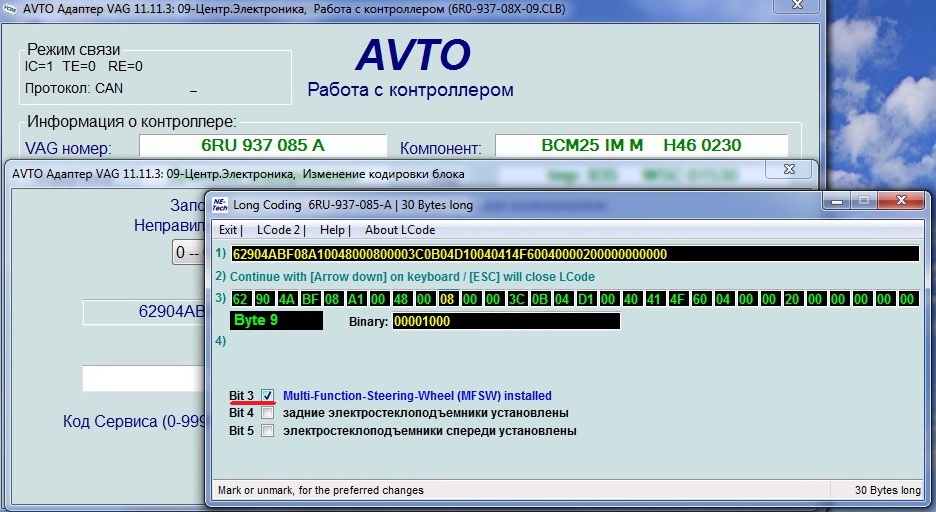Maximize the Long Coding window
The height and width of the screenshot is (512, 936).
click(865, 201)
